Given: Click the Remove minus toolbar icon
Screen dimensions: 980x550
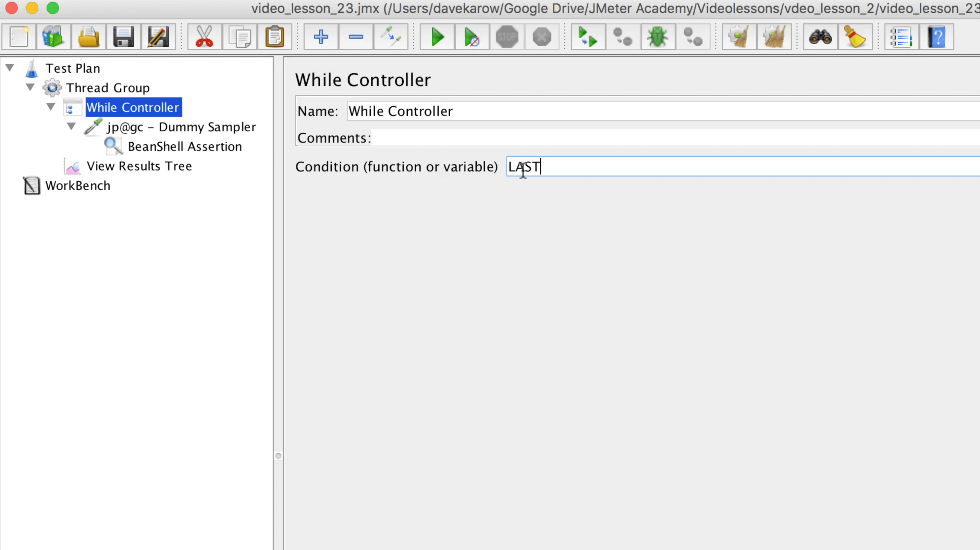Looking at the screenshot, I should (x=356, y=37).
